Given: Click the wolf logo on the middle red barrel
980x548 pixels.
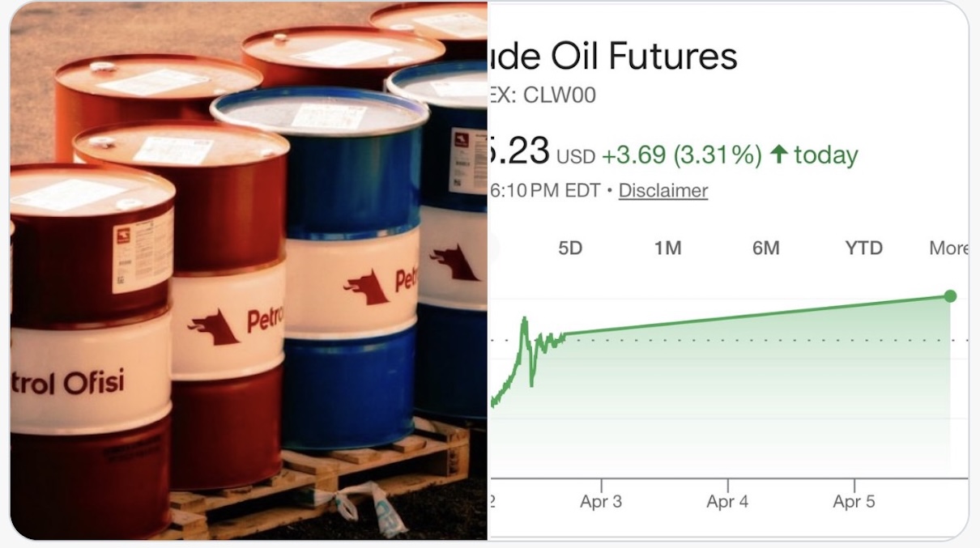Looking at the screenshot, I should pos(212,324).
